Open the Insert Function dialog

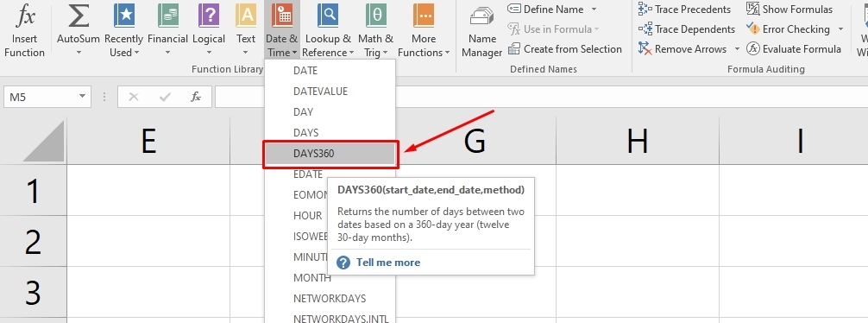(24, 29)
